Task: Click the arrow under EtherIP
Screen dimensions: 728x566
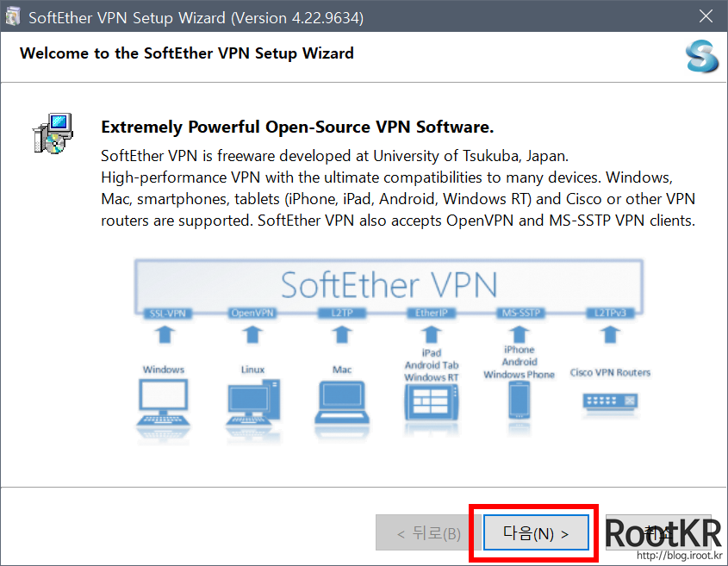Action: [432, 334]
